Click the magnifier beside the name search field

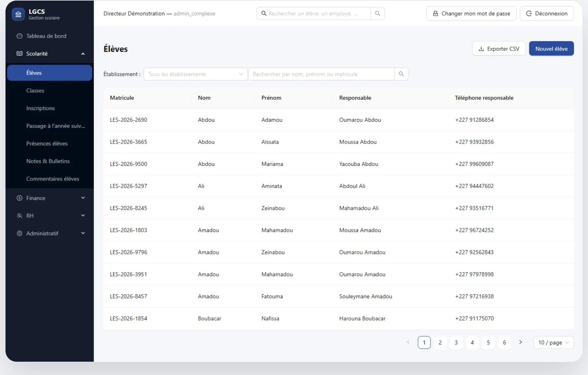point(401,74)
